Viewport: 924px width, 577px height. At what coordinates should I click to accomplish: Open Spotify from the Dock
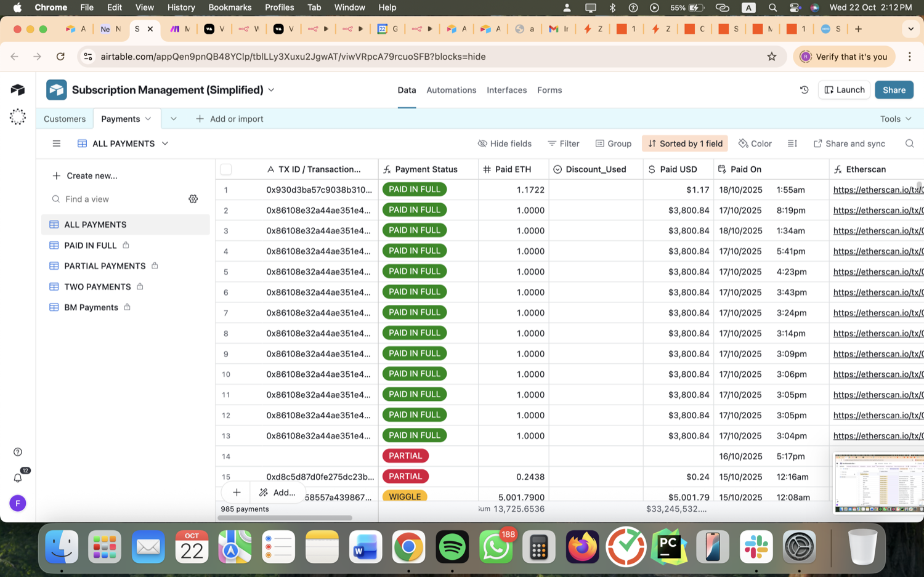452,547
